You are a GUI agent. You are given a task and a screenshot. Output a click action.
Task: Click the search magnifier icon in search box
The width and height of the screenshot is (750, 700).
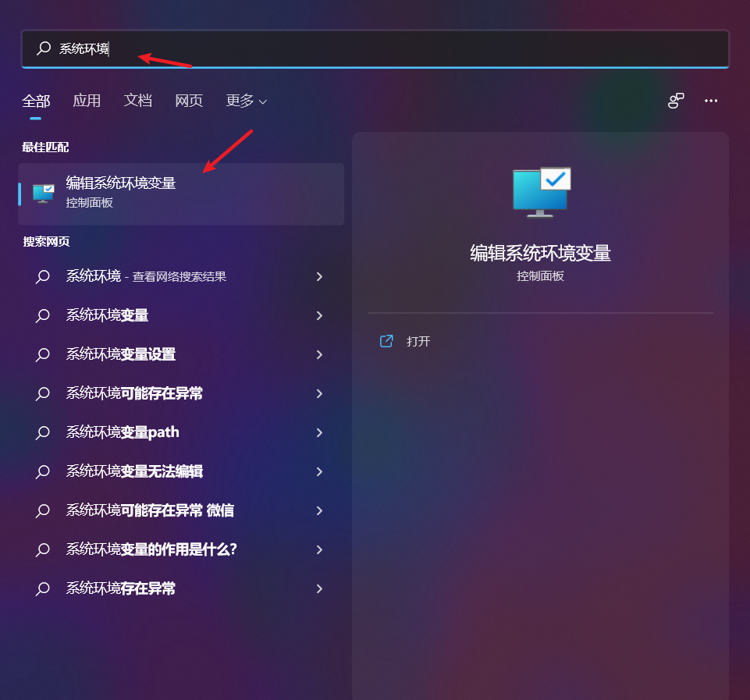point(44,48)
